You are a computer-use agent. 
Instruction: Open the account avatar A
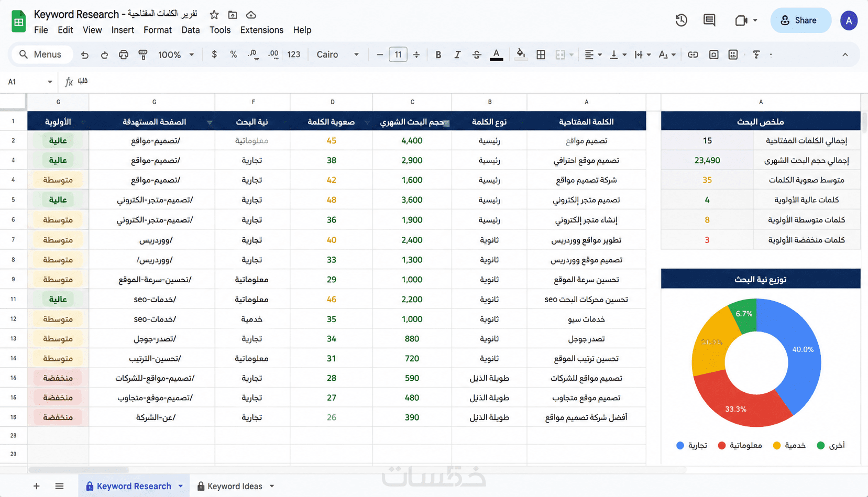[849, 20]
